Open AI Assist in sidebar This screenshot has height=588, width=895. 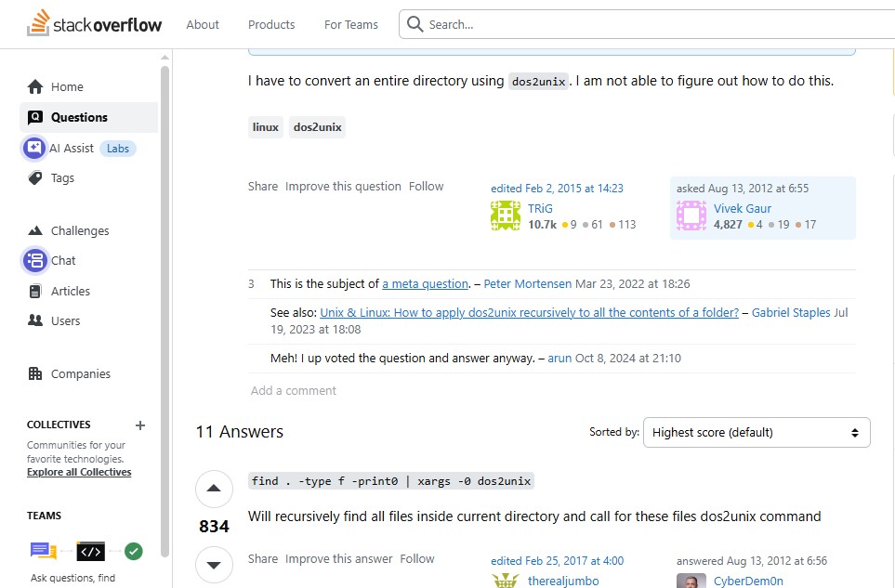(72, 149)
